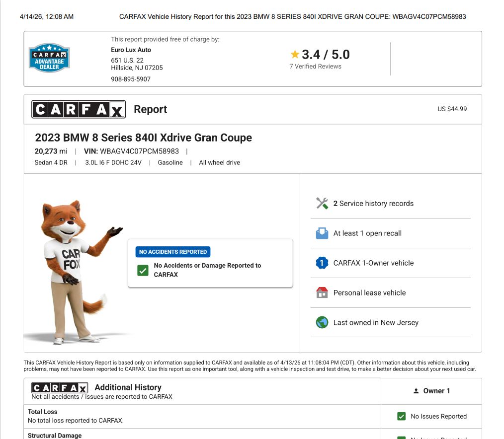Viewport: 504px width, 439px height.
Task: Click the CARFAX Fox mascot image
Action: (75, 271)
